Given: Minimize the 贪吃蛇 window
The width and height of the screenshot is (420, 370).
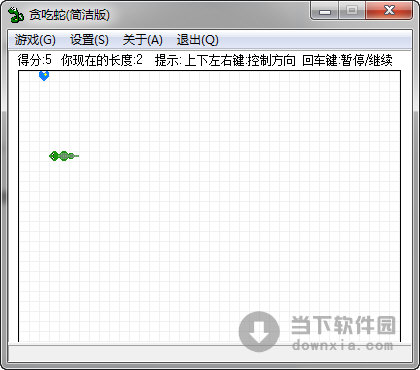Looking at the screenshot, I should (325, 11).
